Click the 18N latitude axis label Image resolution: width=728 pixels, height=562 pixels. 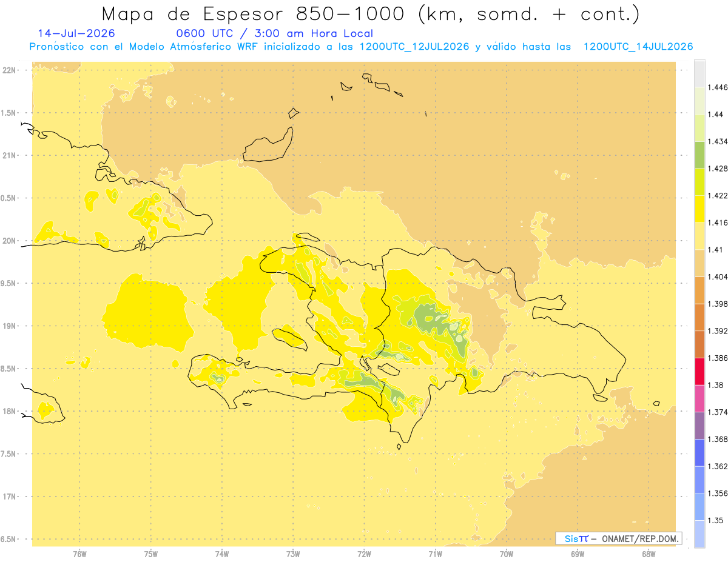[x=8, y=412]
